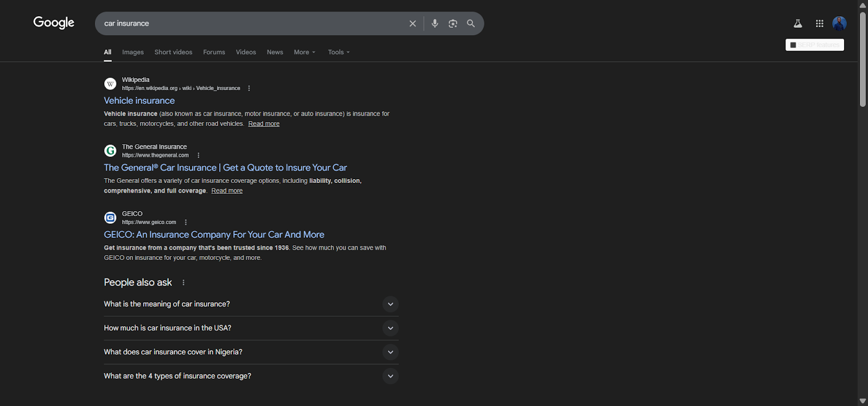868x406 pixels.
Task: Open the GEICO insurance result title
Action: tap(214, 234)
